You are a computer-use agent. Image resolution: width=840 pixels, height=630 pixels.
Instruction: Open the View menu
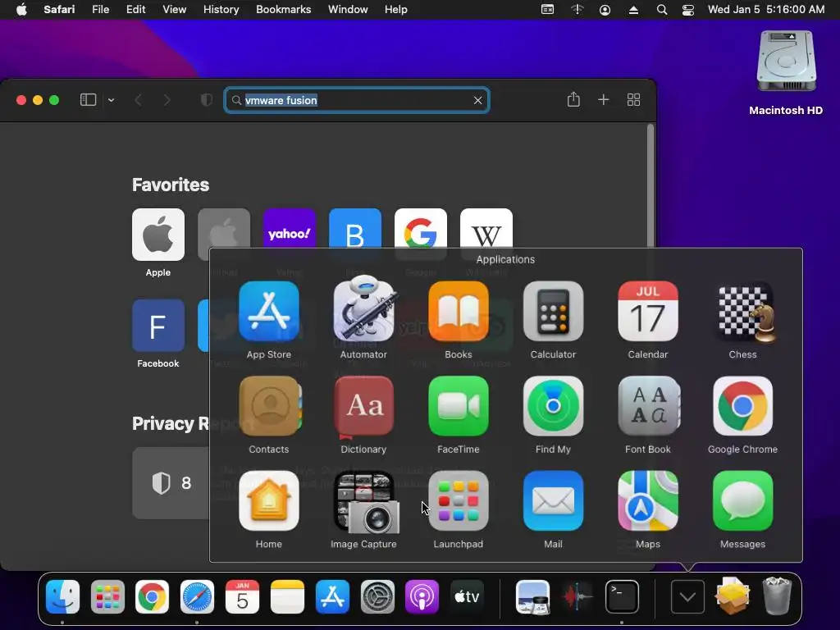[174, 10]
